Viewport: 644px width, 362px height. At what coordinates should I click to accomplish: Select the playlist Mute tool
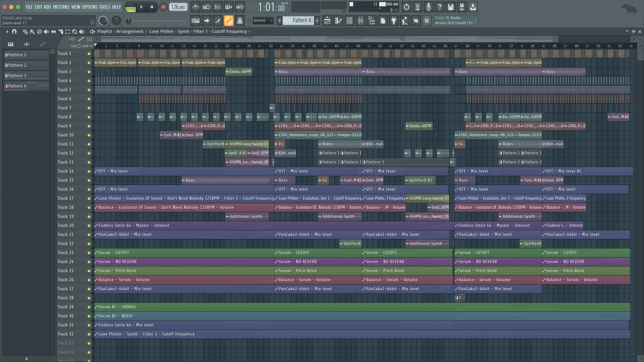46,32
